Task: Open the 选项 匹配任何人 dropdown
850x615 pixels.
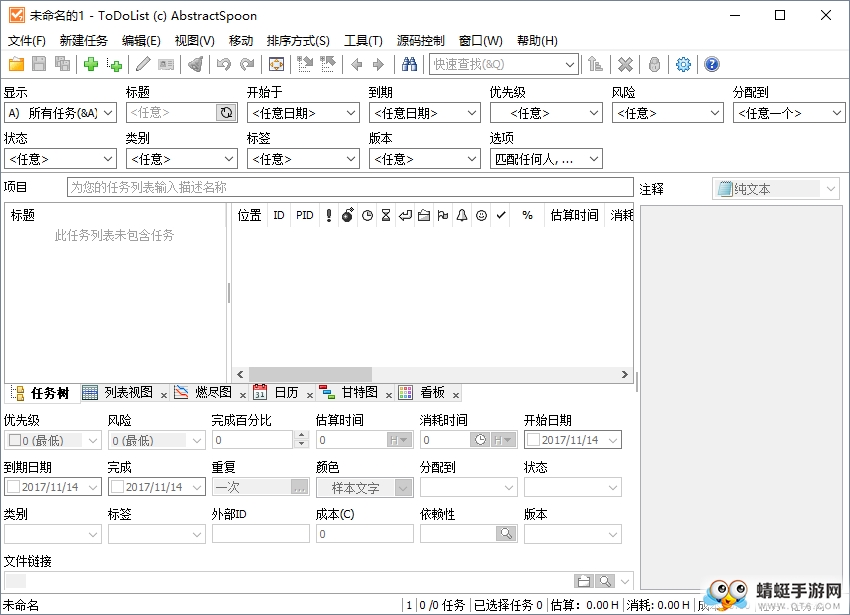Action: point(546,159)
